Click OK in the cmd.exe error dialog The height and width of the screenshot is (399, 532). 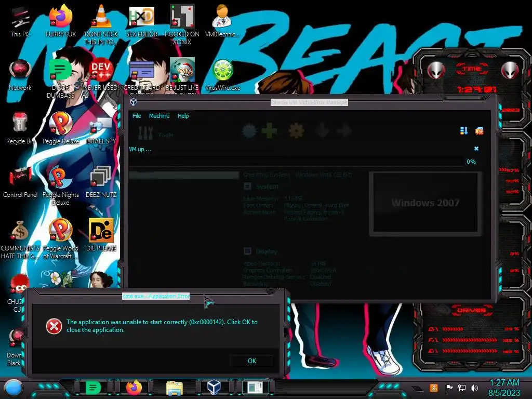[x=252, y=361]
